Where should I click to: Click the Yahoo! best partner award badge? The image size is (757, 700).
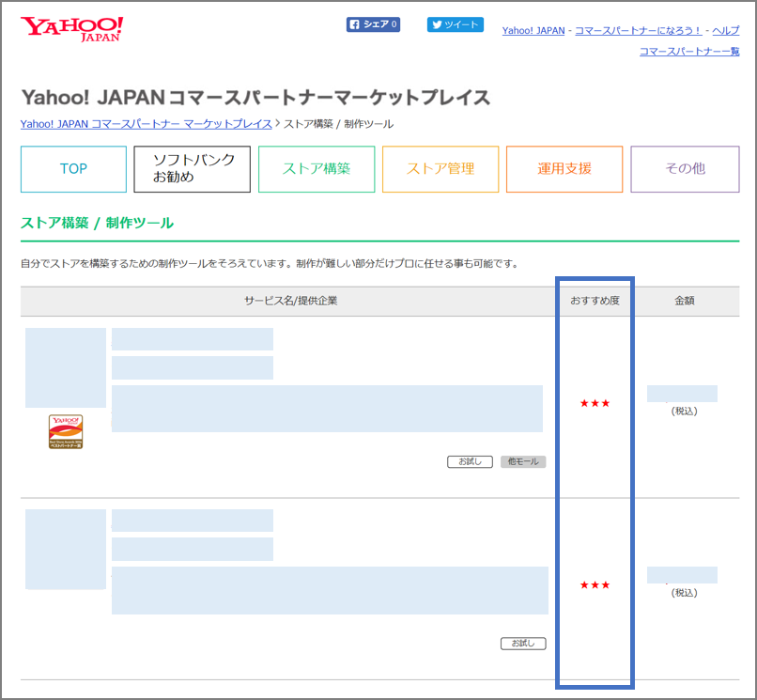(66, 431)
